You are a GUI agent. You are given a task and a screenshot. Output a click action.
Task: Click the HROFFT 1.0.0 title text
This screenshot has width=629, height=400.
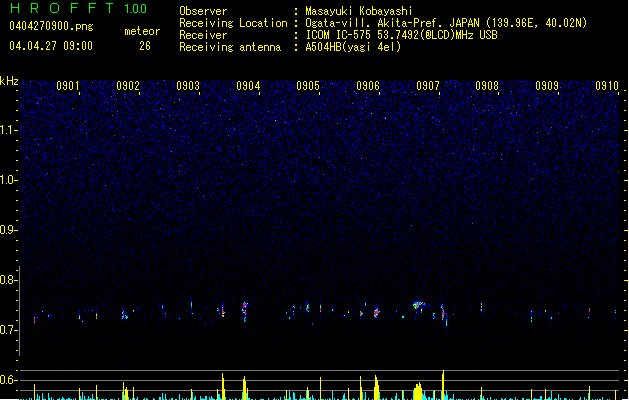point(78,8)
